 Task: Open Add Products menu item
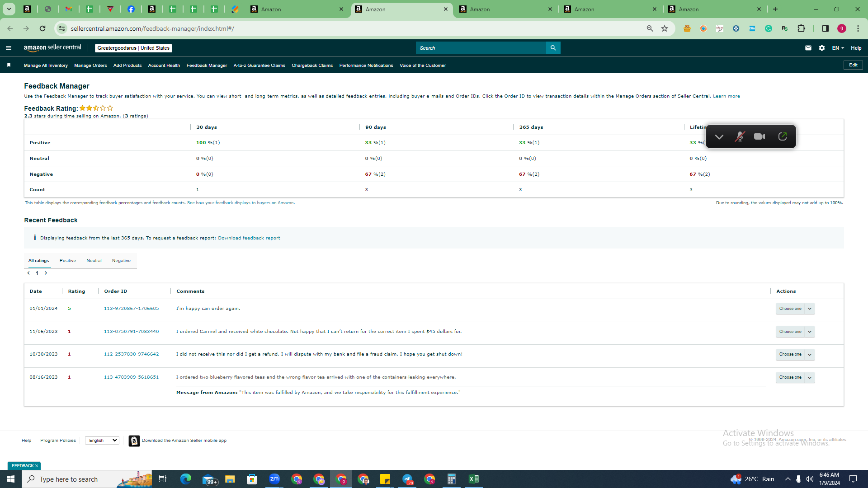click(x=127, y=66)
